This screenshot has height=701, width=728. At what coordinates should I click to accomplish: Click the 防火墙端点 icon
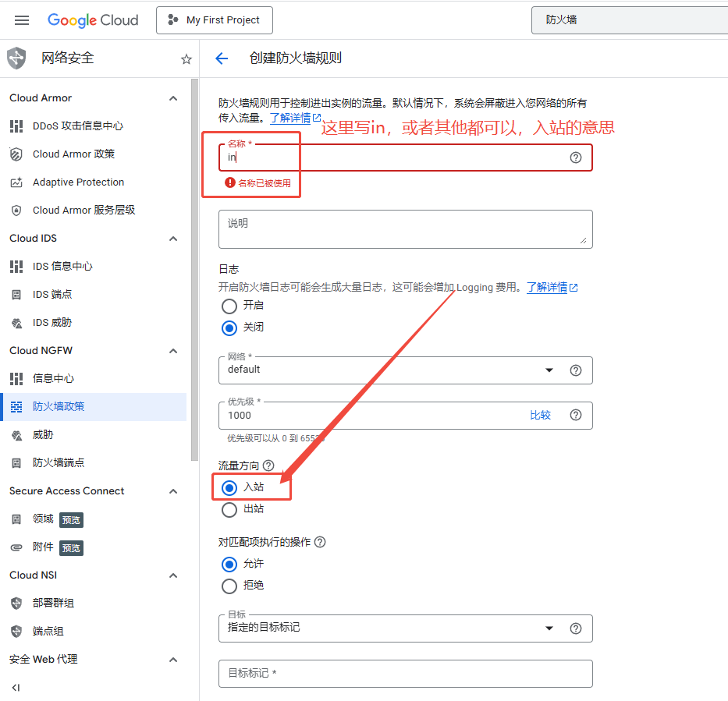pos(16,463)
